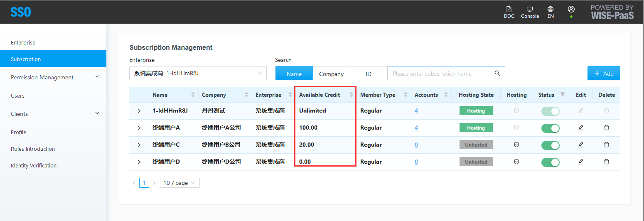Click the 丹丹测试 company cell
The image size is (644, 221).
point(214,111)
